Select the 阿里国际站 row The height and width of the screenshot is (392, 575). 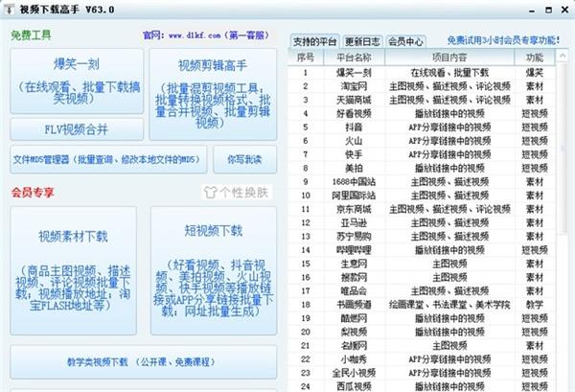coord(422,196)
